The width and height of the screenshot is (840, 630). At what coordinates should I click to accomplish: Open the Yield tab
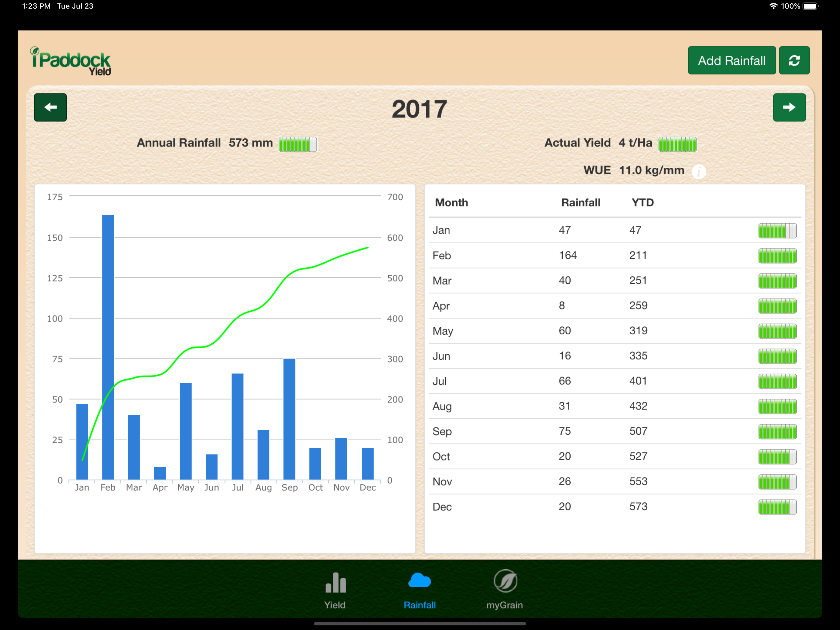335,591
